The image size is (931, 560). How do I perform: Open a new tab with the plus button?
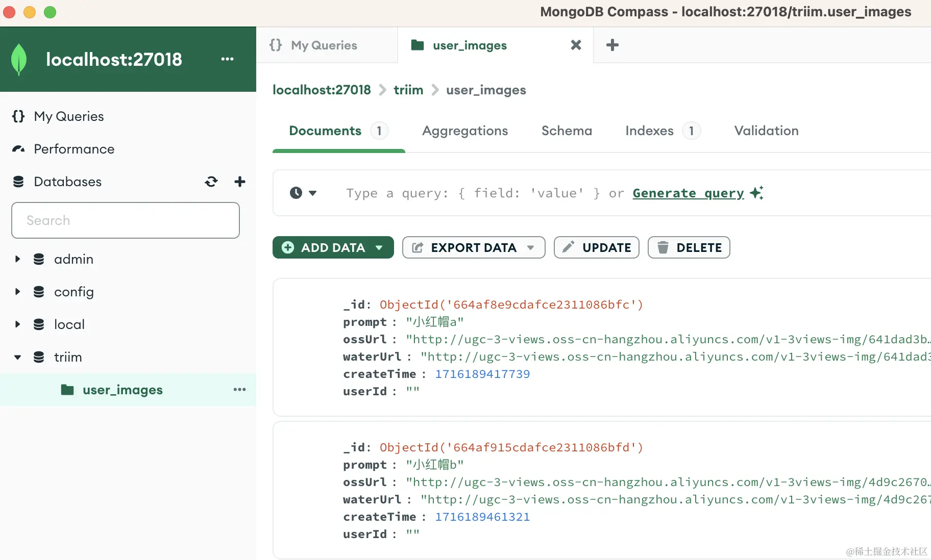(612, 45)
